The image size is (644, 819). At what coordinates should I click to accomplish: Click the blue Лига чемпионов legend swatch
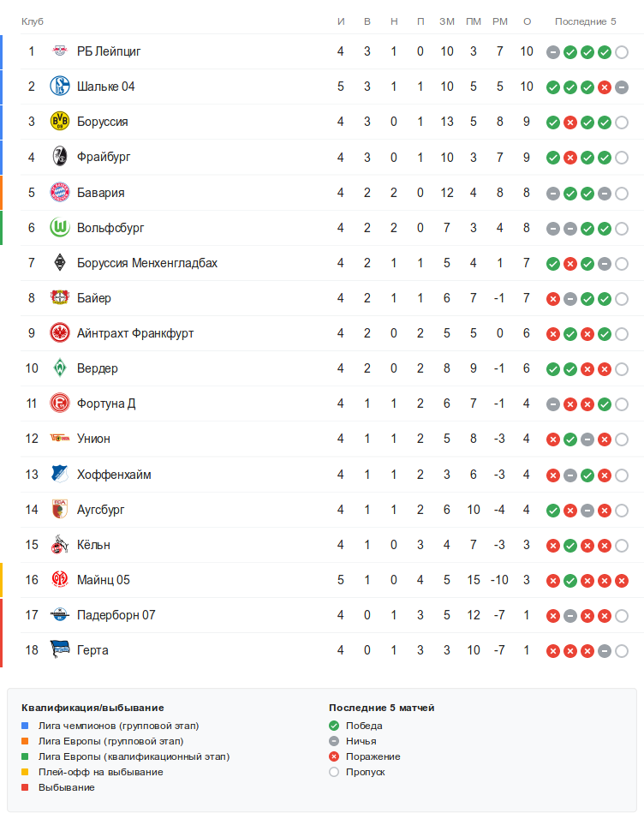click(26, 726)
